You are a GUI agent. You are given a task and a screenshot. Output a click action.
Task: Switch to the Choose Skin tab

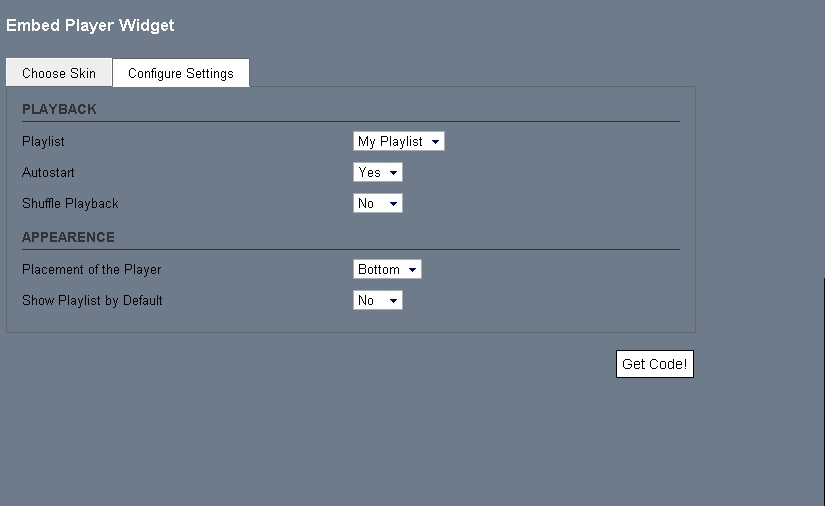59,73
